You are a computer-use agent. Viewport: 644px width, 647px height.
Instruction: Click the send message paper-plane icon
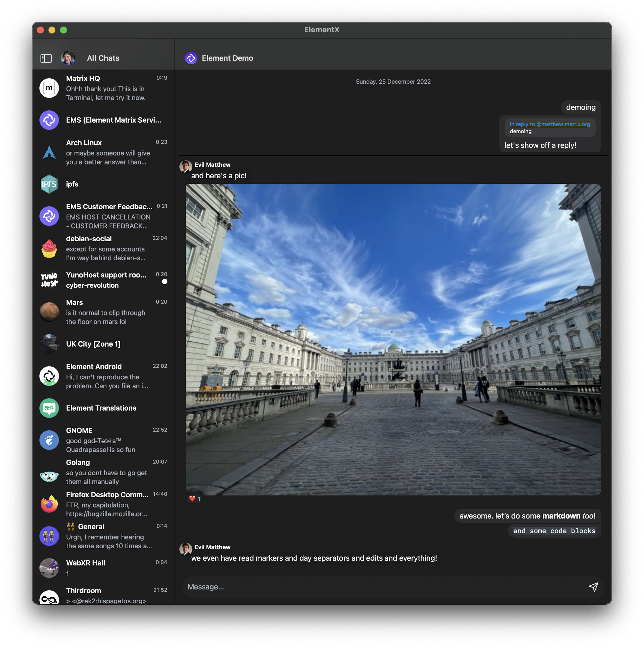[x=593, y=587]
